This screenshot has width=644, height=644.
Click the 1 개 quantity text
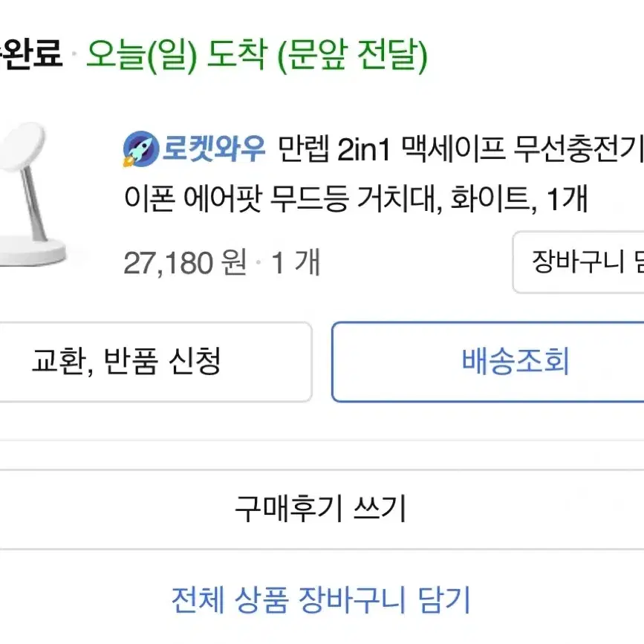tap(296, 262)
